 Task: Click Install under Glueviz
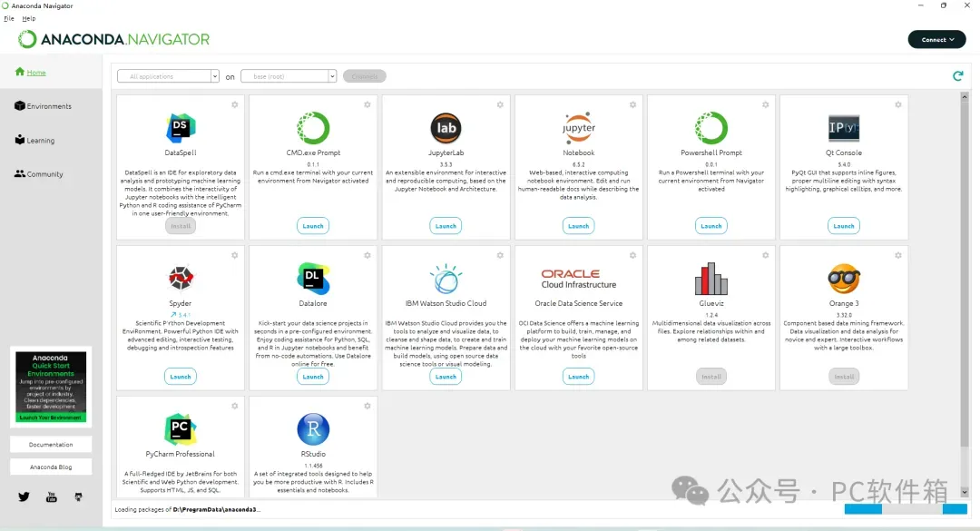711,377
